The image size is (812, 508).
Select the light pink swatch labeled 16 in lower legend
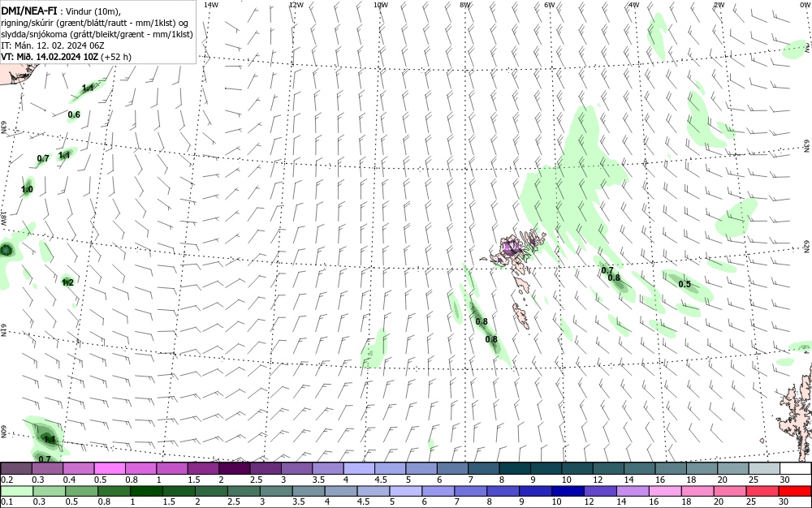click(666, 491)
